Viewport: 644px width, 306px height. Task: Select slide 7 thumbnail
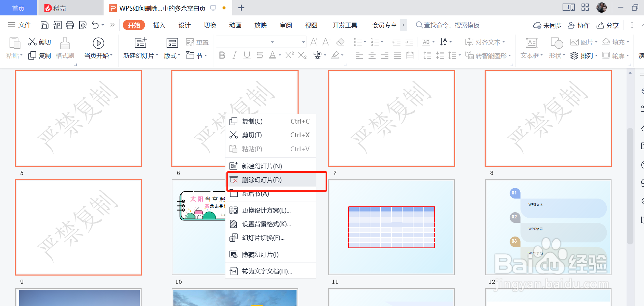[x=392, y=118]
